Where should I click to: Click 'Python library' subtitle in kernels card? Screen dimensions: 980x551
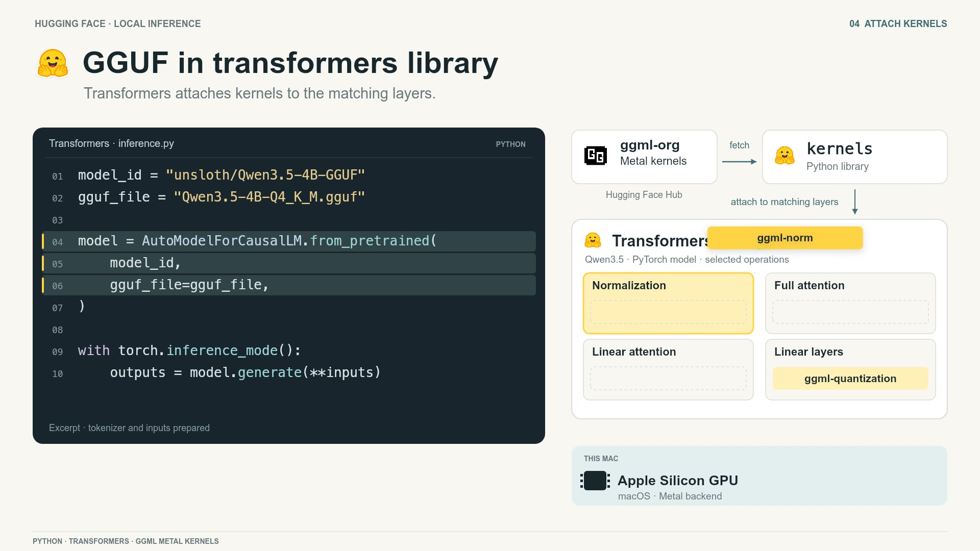(x=837, y=166)
